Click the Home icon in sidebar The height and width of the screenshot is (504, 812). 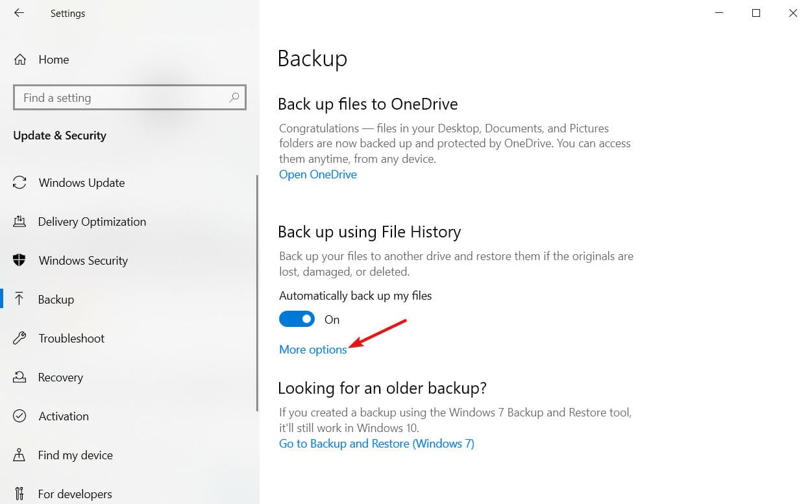tap(20, 60)
